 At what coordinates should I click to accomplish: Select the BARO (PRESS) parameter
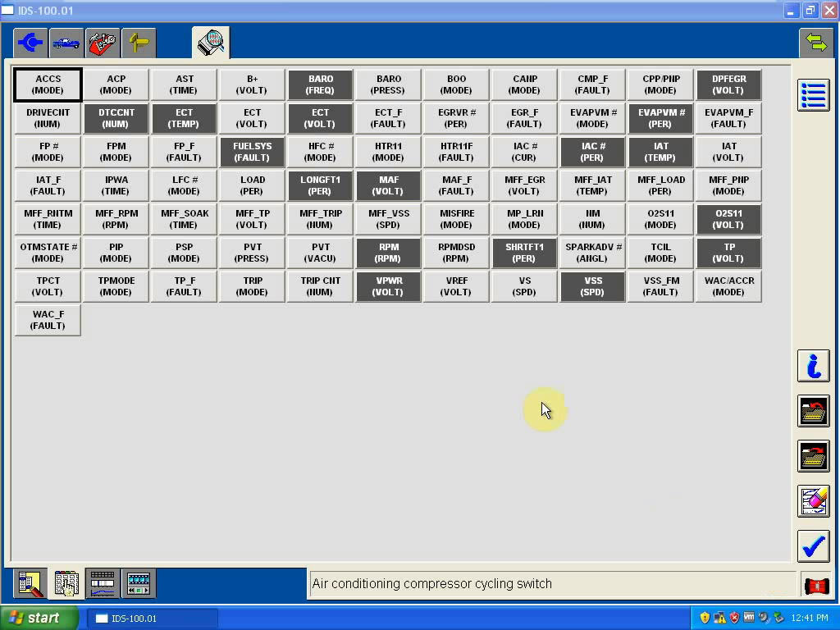(x=388, y=84)
